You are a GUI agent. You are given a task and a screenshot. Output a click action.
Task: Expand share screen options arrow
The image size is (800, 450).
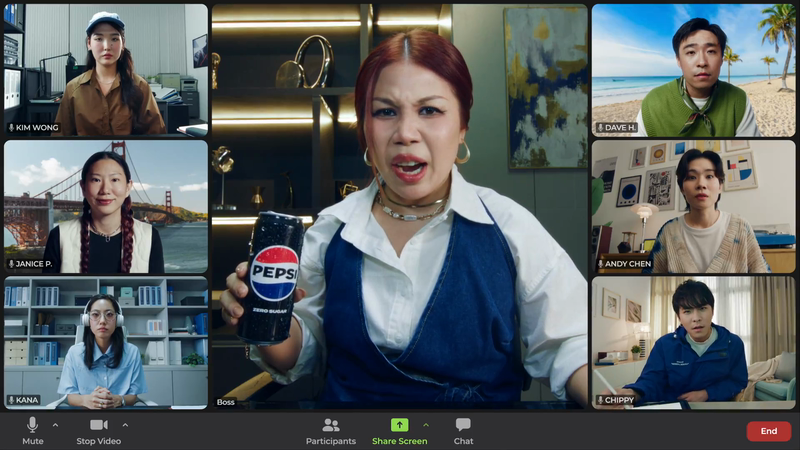(426, 424)
